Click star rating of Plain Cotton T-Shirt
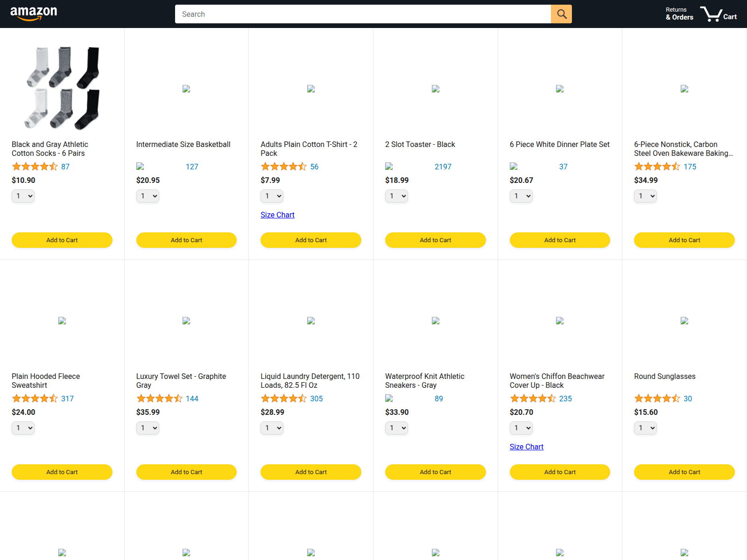 point(284,167)
